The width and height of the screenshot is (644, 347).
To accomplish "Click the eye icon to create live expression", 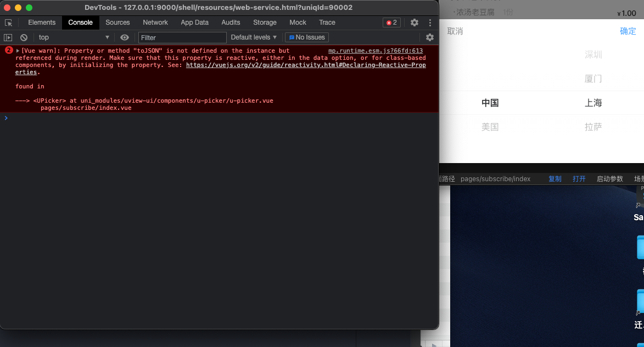I will (x=125, y=37).
